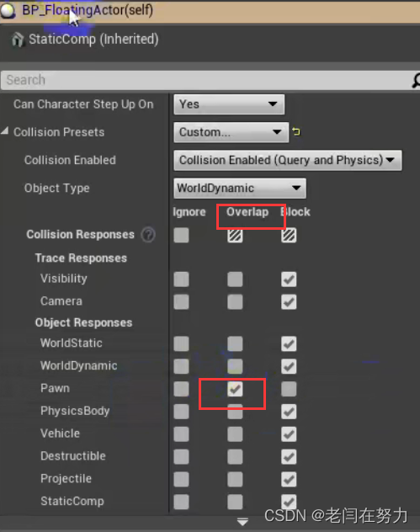Open the Collision Enabled dropdown
This screenshot has width=420, height=532.
[288, 160]
